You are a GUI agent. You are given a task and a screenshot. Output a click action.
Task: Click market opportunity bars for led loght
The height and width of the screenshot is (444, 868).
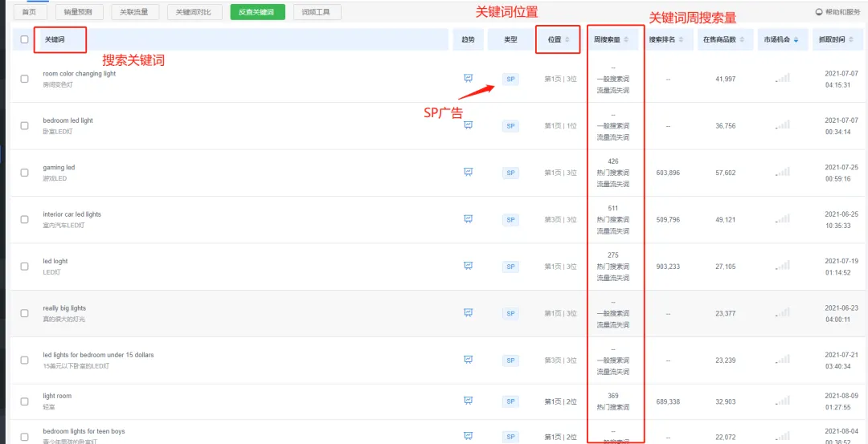(x=783, y=266)
